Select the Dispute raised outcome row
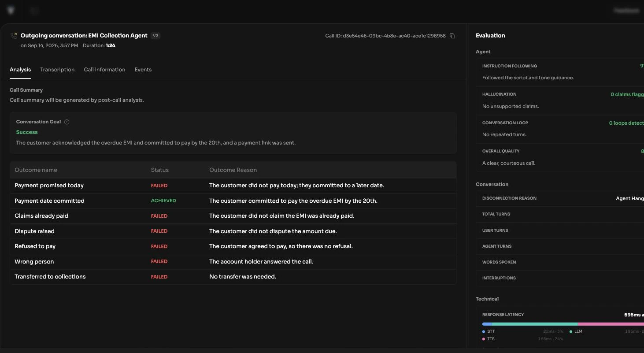The image size is (644, 353). point(233,231)
